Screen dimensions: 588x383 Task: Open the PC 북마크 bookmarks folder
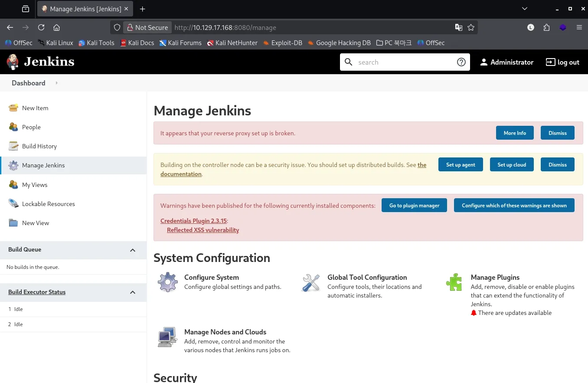click(x=394, y=43)
